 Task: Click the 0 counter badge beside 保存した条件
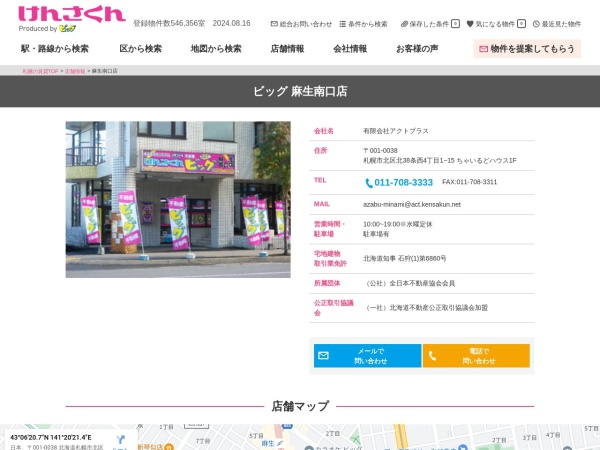click(455, 24)
